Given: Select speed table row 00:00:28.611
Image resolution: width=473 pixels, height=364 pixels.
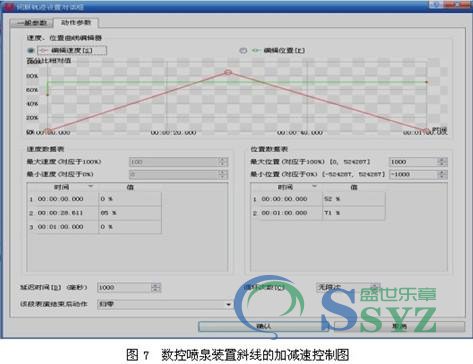Looking at the screenshot, I should tap(94, 213).
